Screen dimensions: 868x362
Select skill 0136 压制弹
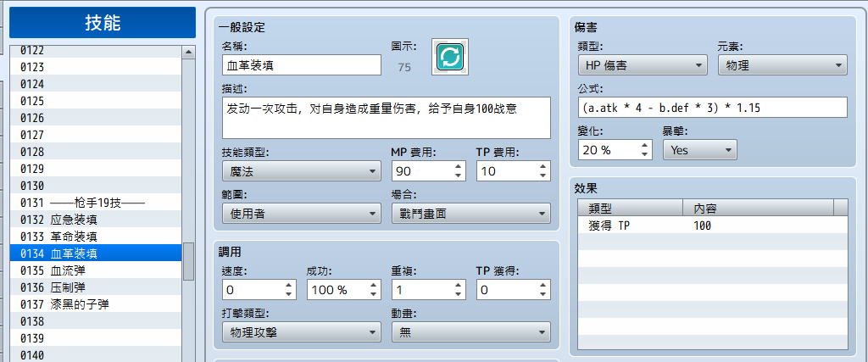tap(97, 287)
